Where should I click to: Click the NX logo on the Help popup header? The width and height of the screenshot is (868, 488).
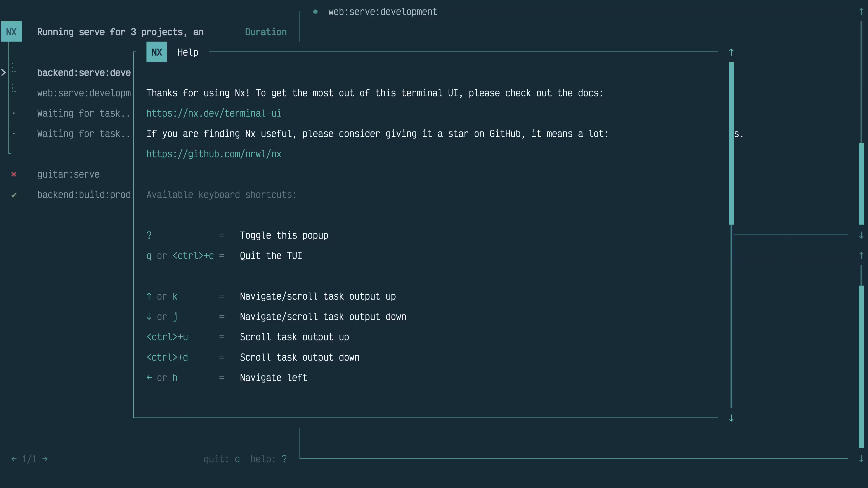click(156, 52)
